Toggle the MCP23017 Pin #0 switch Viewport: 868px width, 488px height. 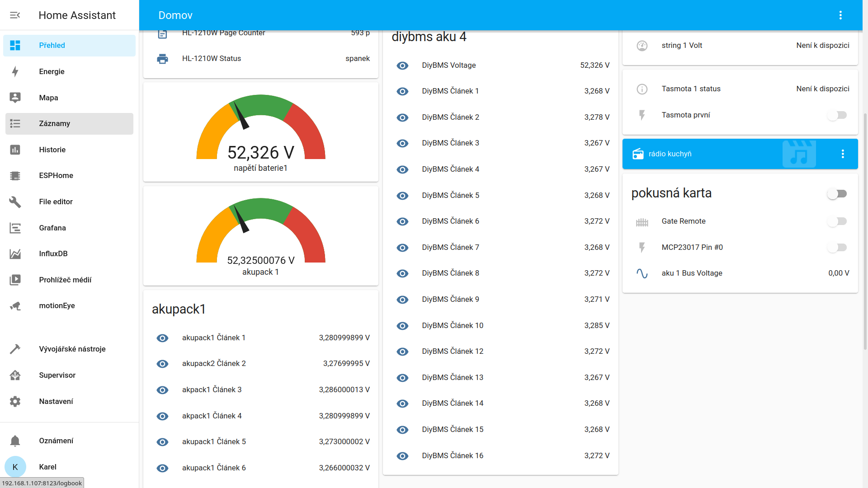coord(837,248)
